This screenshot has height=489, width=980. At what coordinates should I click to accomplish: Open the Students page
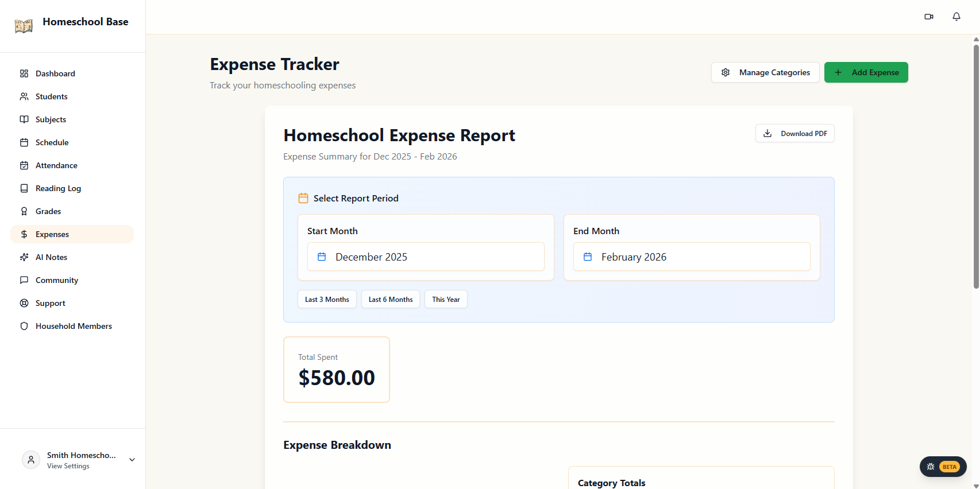pos(72,96)
